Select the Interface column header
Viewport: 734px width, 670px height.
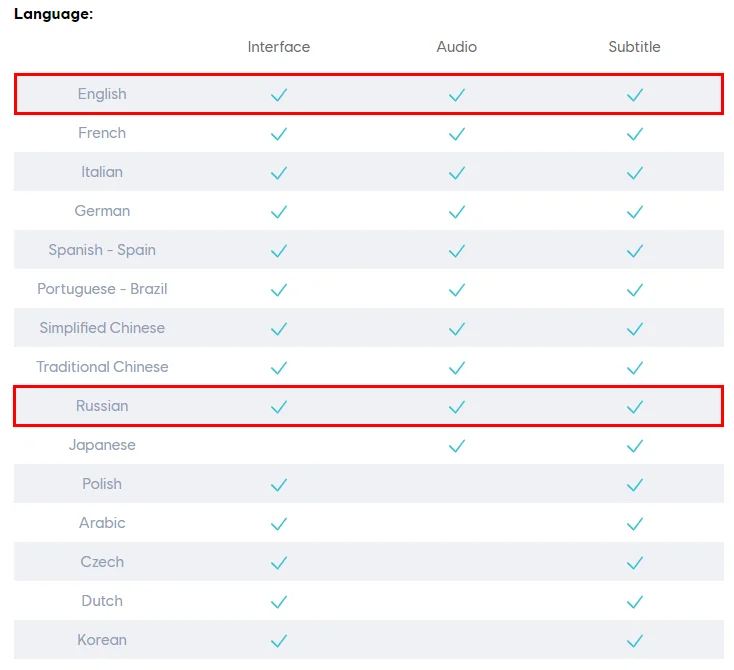tap(279, 47)
